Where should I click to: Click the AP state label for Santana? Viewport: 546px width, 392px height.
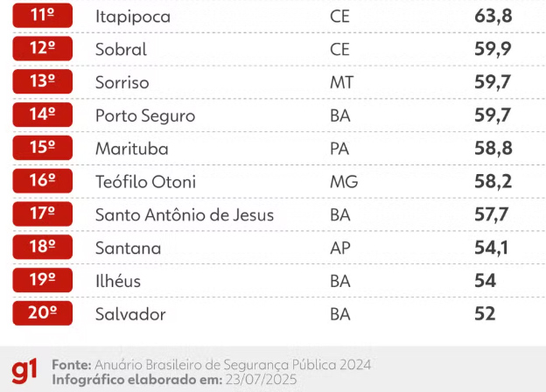click(340, 248)
